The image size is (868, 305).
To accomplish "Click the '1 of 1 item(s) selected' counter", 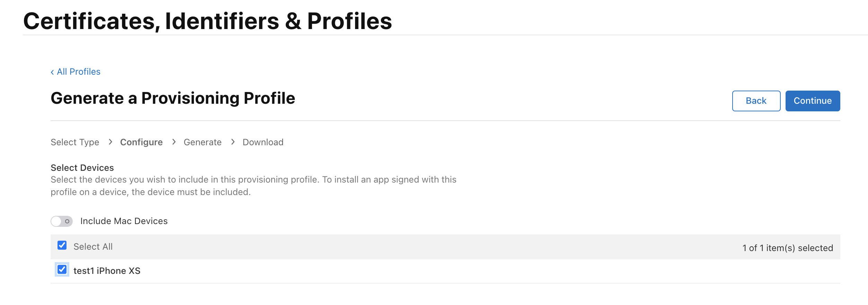I will [788, 248].
